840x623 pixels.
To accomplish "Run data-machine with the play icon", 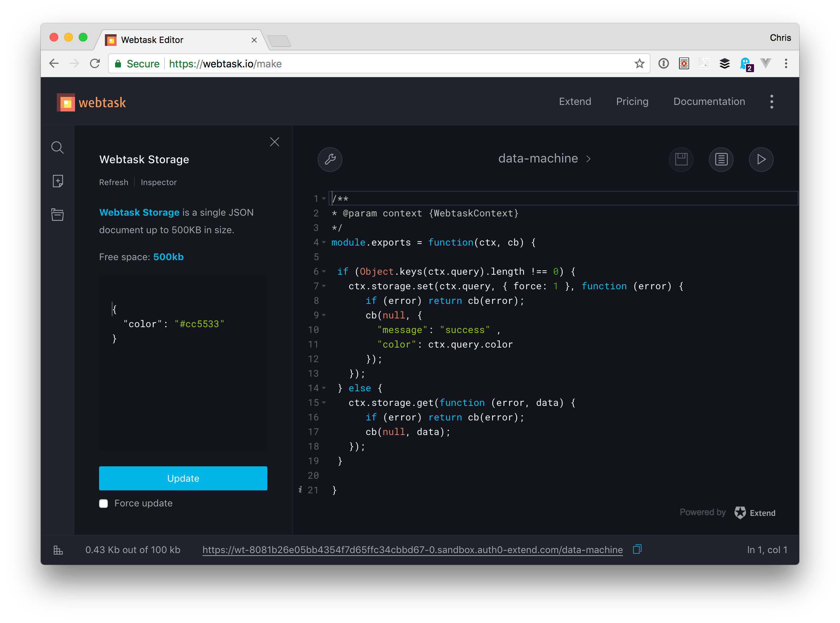I will click(x=761, y=160).
